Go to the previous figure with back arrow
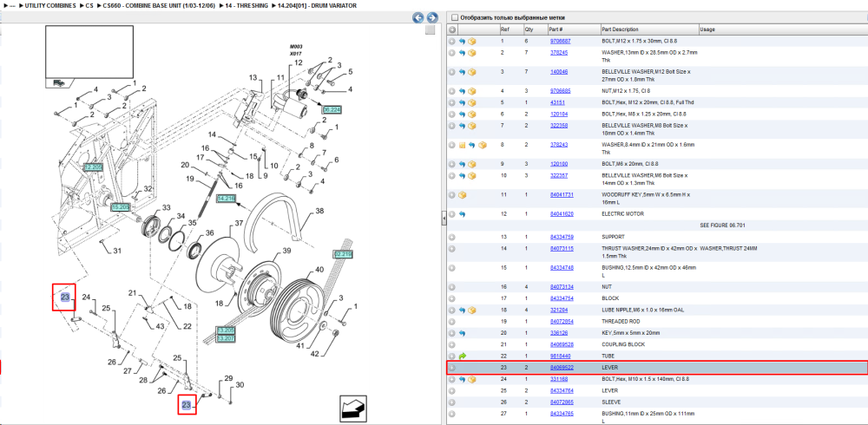The image size is (868, 425). click(418, 17)
